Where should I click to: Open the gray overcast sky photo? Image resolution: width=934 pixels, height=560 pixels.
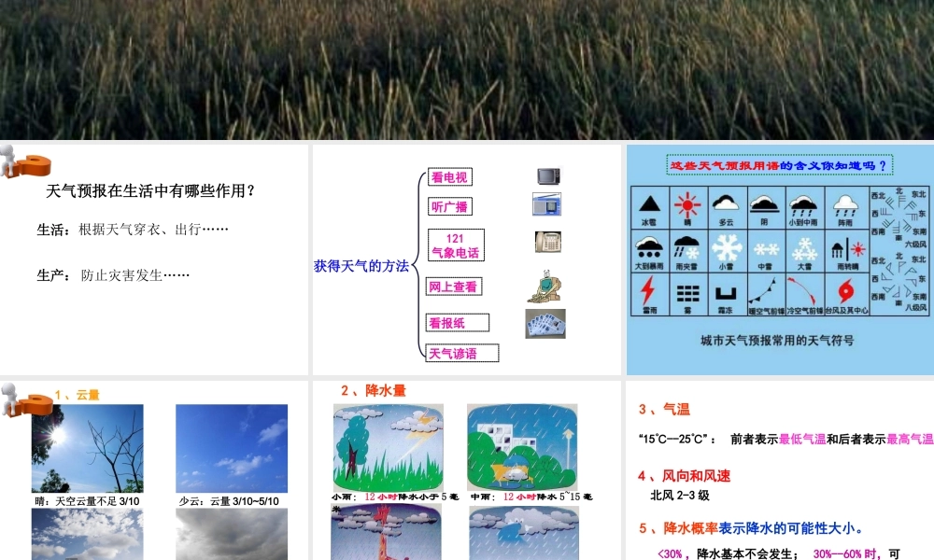[x=232, y=534]
